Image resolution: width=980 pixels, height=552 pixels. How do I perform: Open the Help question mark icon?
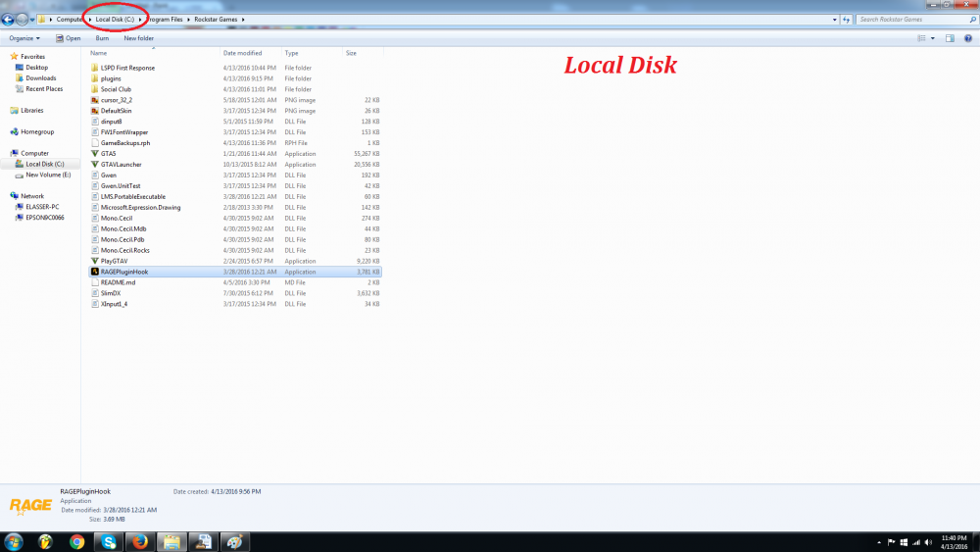coord(967,38)
